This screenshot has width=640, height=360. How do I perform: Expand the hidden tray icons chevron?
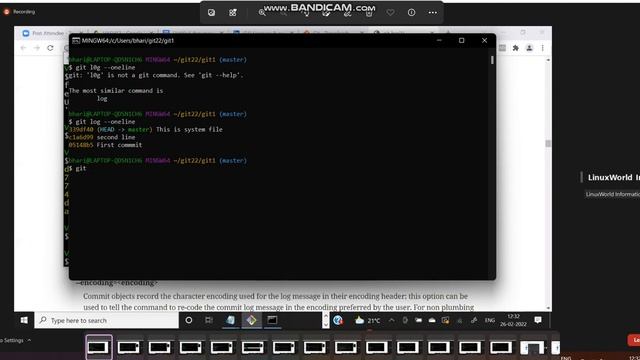[391, 320]
